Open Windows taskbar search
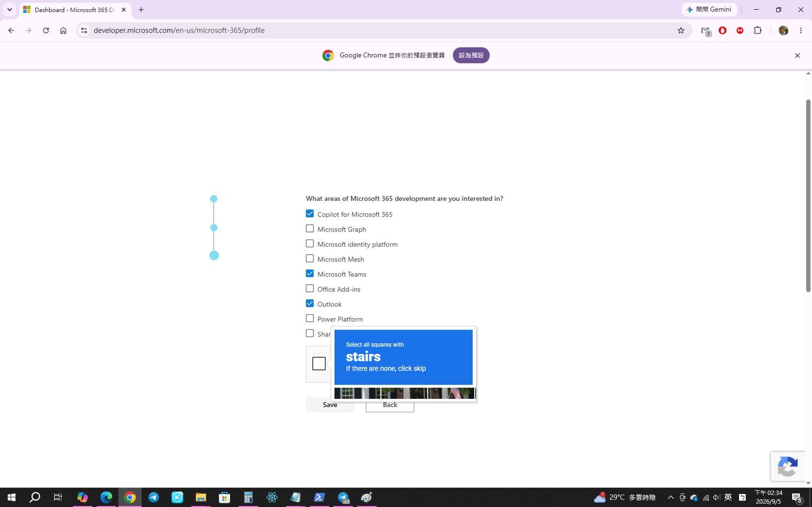The width and height of the screenshot is (812, 507). (x=35, y=497)
